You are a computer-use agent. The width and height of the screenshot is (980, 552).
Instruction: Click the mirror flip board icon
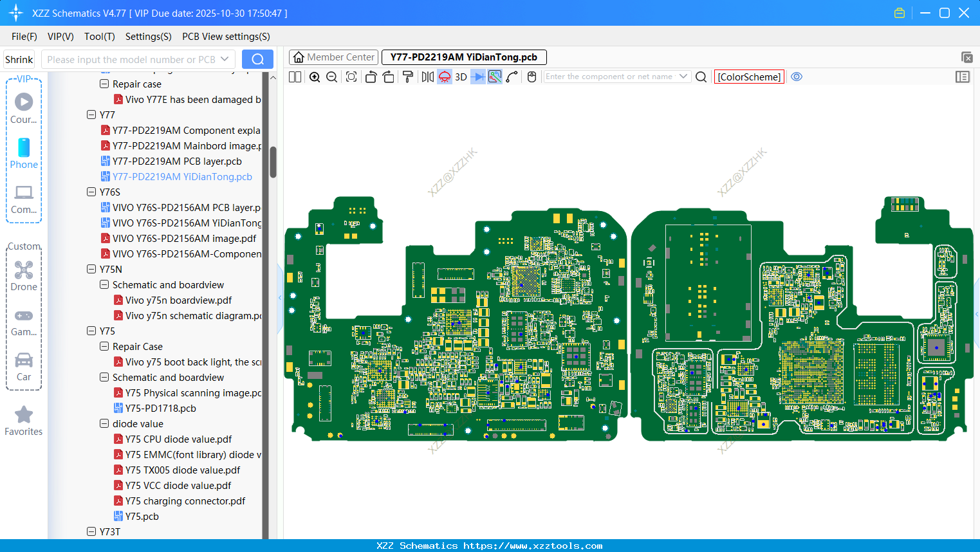[427, 77]
